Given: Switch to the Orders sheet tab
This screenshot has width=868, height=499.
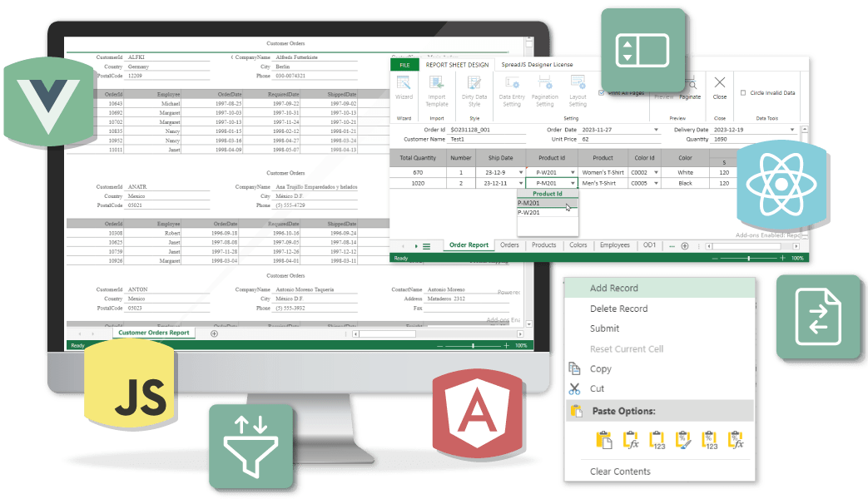Looking at the screenshot, I should click(x=509, y=245).
